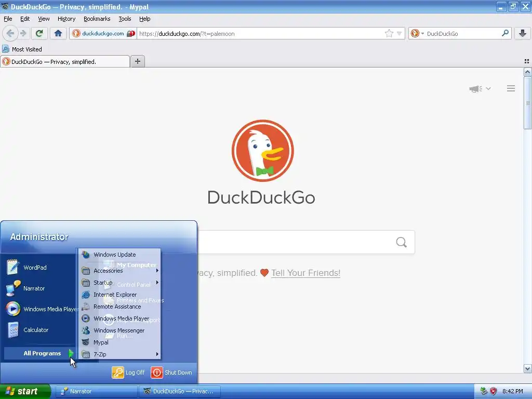Select the DuckDuckGo browser tab
Image resolution: width=532 pixels, height=399 pixels.
pos(65,61)
